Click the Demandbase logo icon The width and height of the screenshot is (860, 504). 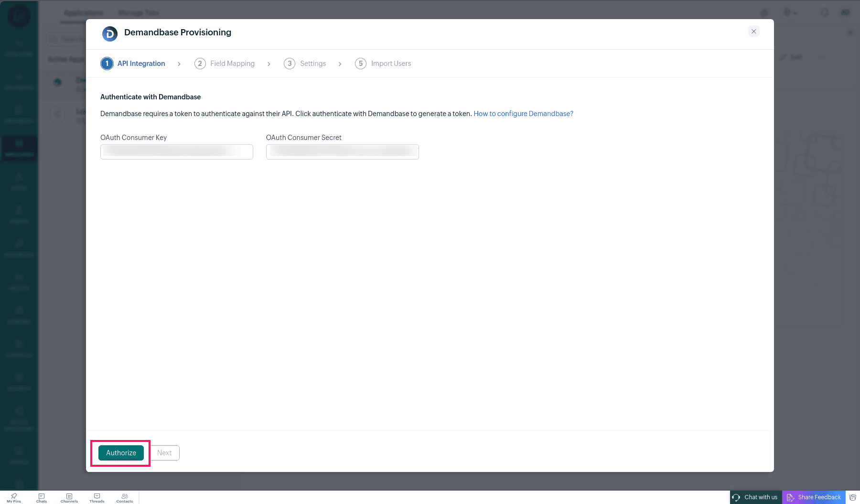110,33
